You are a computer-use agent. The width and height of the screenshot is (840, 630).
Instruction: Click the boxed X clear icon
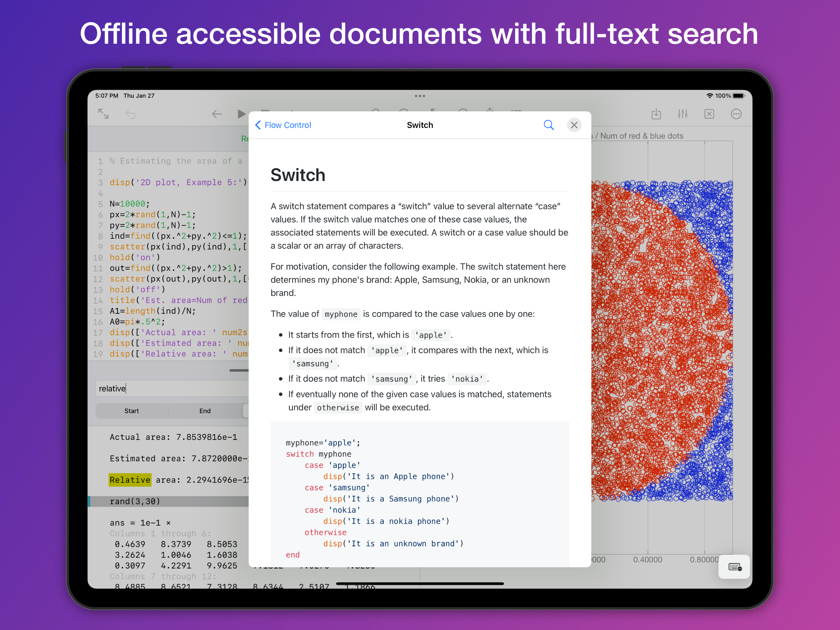pos(709,114)
